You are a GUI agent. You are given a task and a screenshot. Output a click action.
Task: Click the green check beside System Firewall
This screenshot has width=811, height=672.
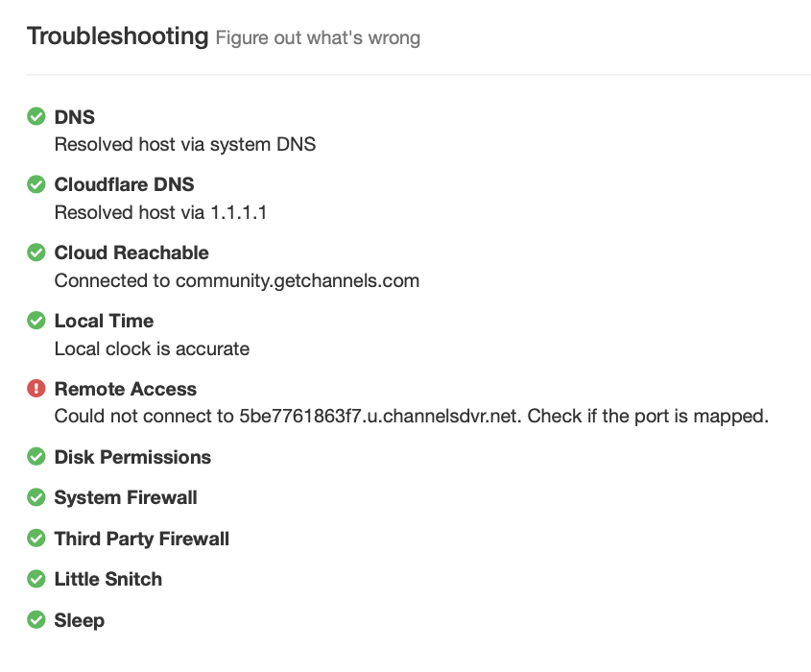coord(36,497)
